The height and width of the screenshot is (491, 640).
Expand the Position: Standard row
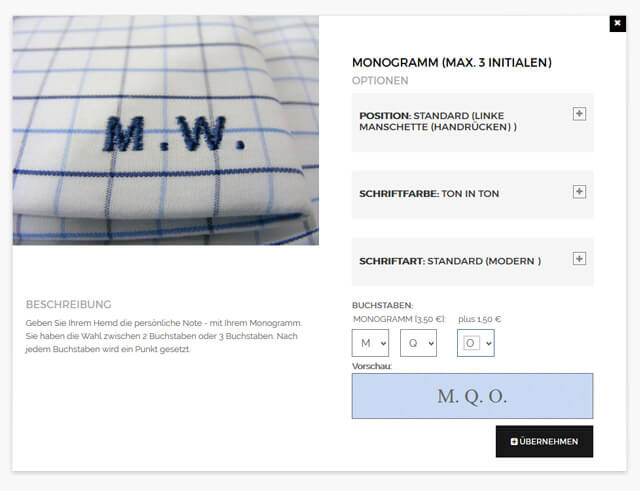[473, 122]
